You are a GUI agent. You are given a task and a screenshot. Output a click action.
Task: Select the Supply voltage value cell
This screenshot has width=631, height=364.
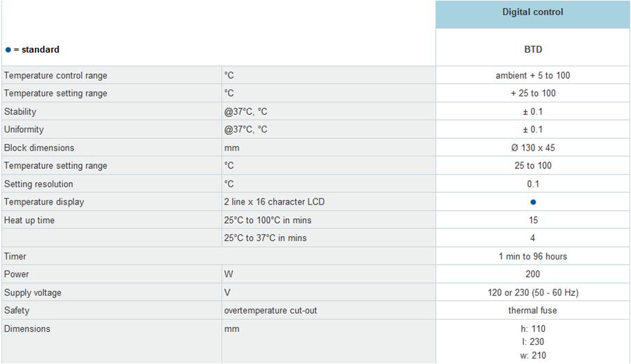click(532, 293)
